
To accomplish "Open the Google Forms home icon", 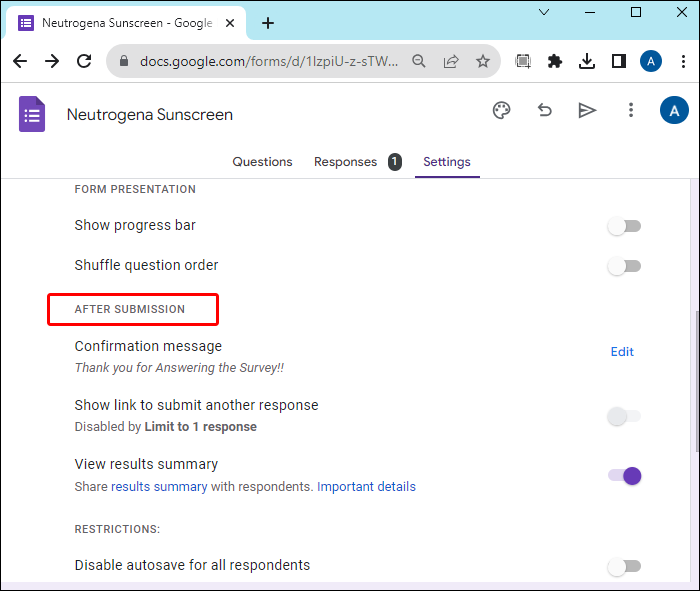I will point(32,114).
